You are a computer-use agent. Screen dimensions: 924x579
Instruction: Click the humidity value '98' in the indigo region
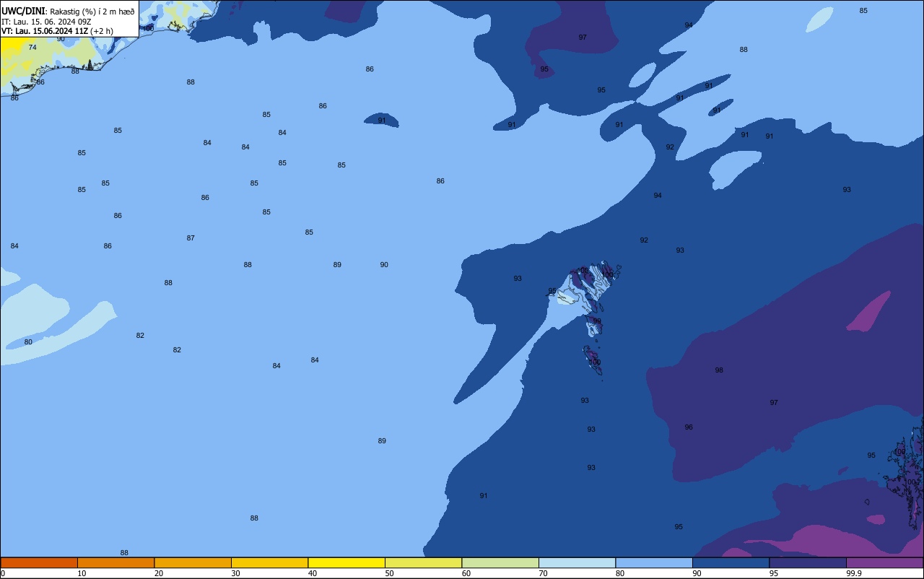coord(719,370)
